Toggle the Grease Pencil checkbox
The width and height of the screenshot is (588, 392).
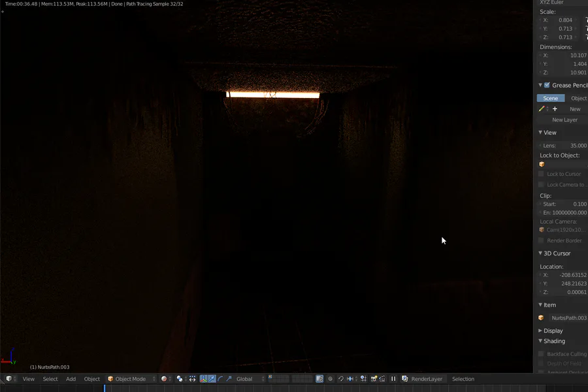[x=547, y=85]
